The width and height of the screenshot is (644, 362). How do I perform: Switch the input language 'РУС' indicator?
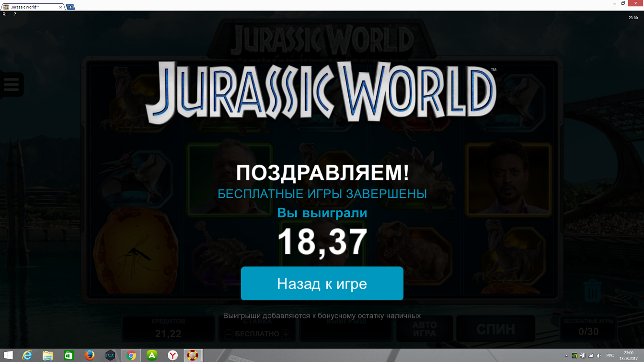click(x=610, y=356)
